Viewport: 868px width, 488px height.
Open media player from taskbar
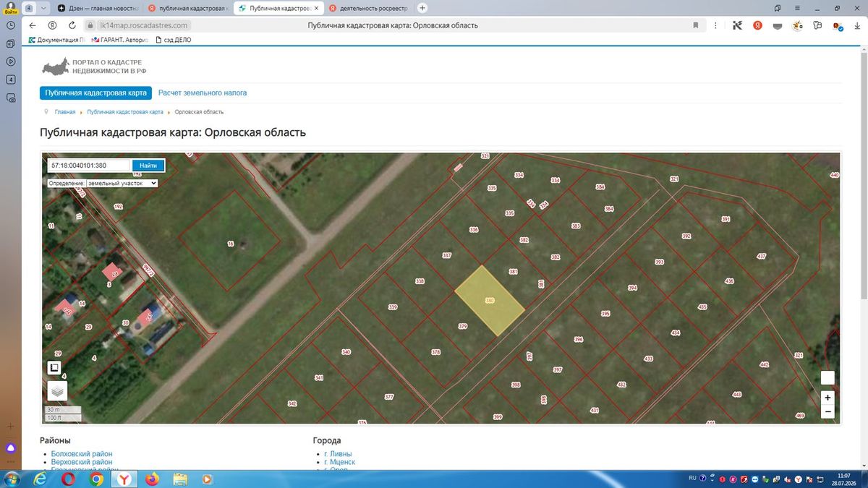coord(207,479)
